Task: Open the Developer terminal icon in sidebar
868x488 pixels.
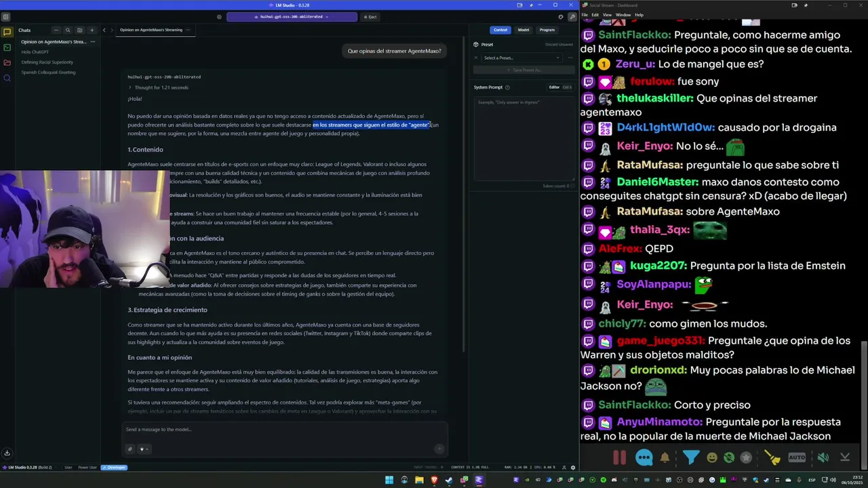Action: 7,47
